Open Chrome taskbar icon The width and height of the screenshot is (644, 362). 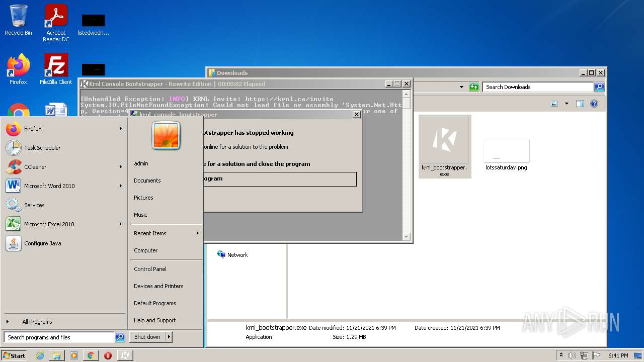(91, 355)
